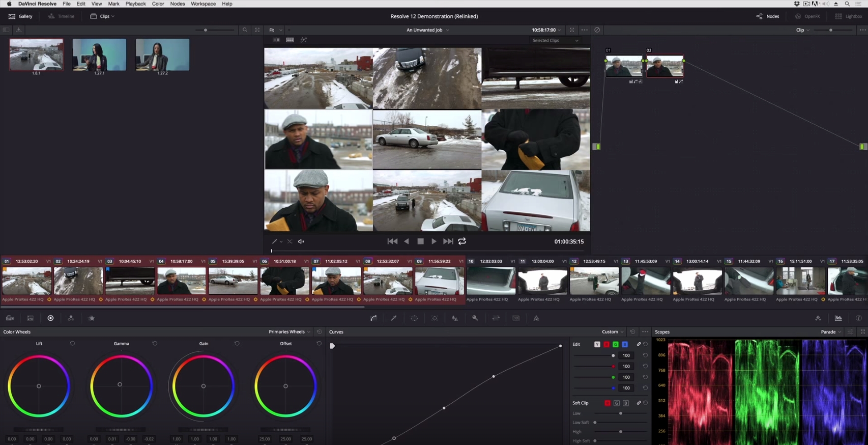The image size is (868, 445).
Task: Toggle the Y channel curve edit button
Action: pyautogui.click(x=597, y=345)
